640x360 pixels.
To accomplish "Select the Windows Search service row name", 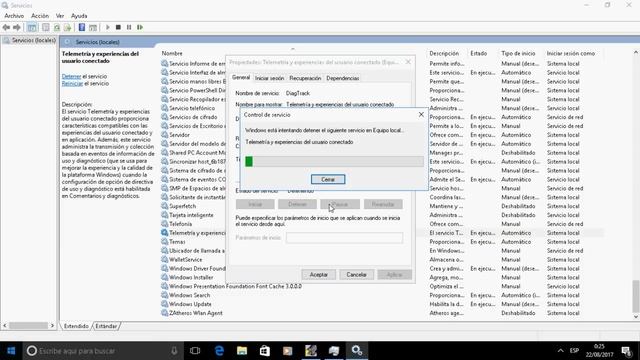I will click(x=189, y=295).
